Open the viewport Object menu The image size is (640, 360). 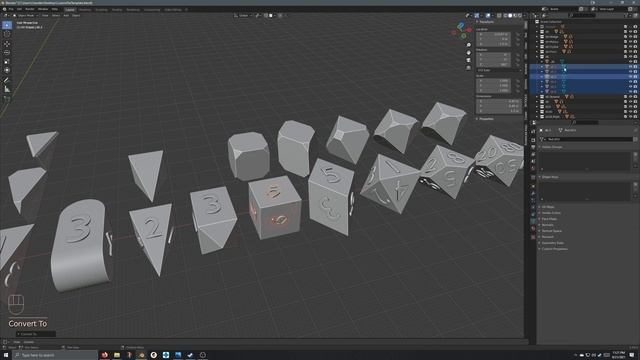[76, 16]
